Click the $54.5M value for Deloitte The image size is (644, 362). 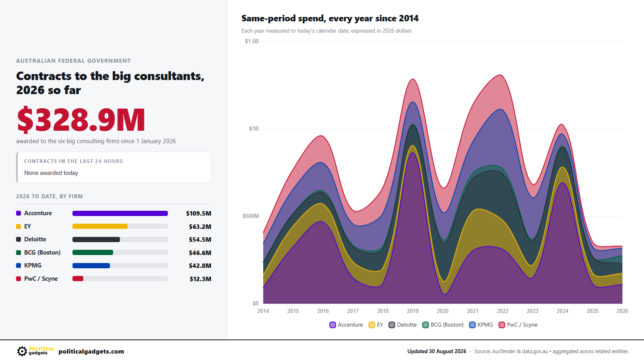coord(200,240)
